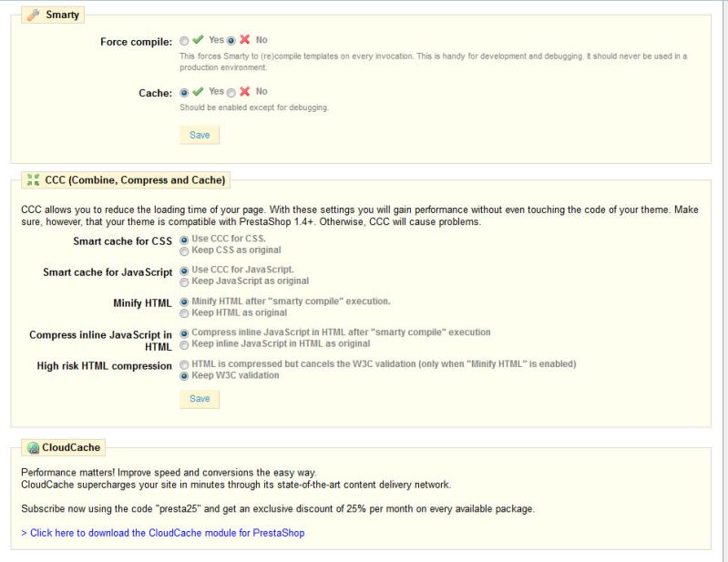
Task: Save the Smarty settings
Action: click(200, 135)
